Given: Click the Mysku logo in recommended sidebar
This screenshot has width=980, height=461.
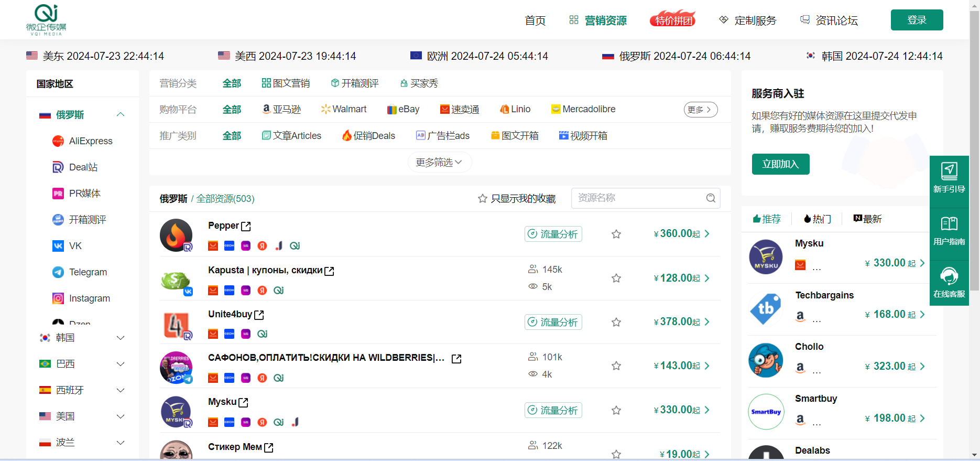Looking at the screenshot, I should pos(766,257).
